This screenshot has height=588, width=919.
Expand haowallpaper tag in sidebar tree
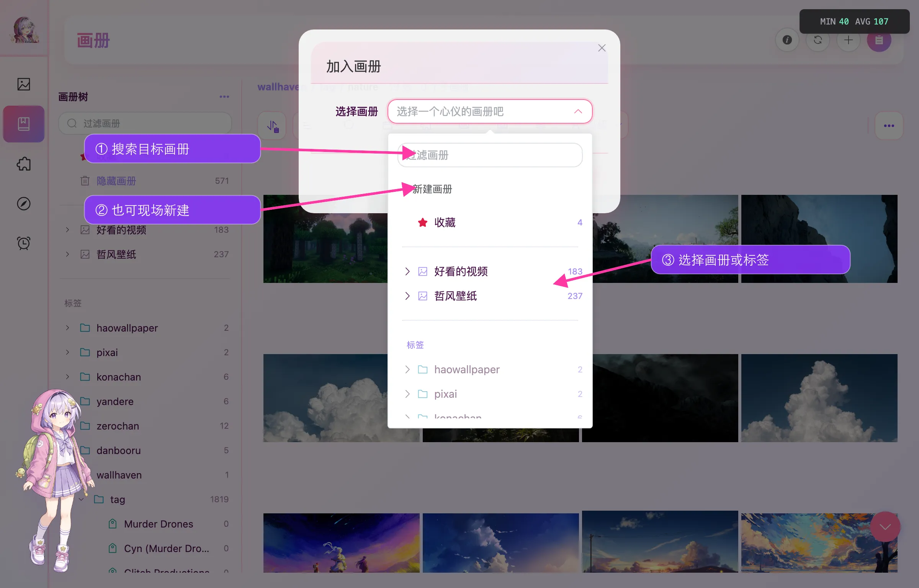pyautogui.click(x=67, y=328)
